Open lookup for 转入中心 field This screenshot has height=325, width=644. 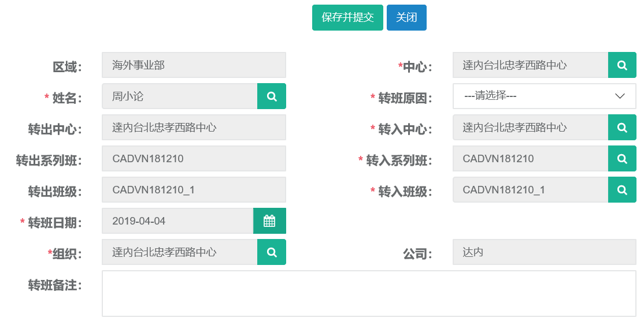pos(622,128)
